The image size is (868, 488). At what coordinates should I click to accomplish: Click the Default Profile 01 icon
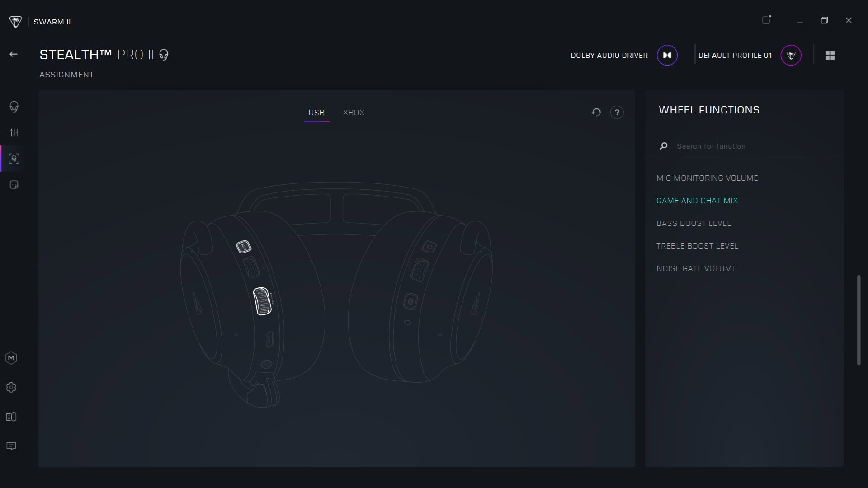tap(791, 55)
